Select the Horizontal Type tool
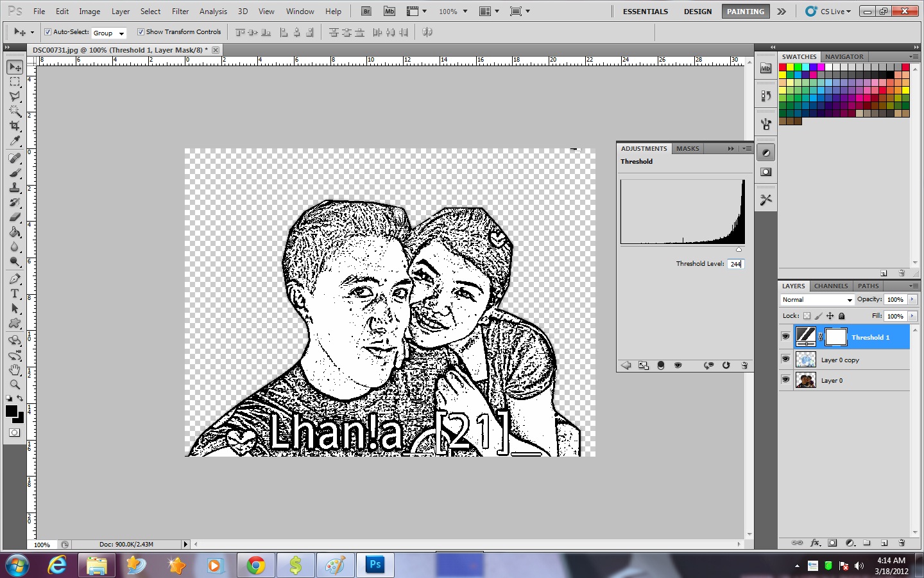 [x=14, y=294]
